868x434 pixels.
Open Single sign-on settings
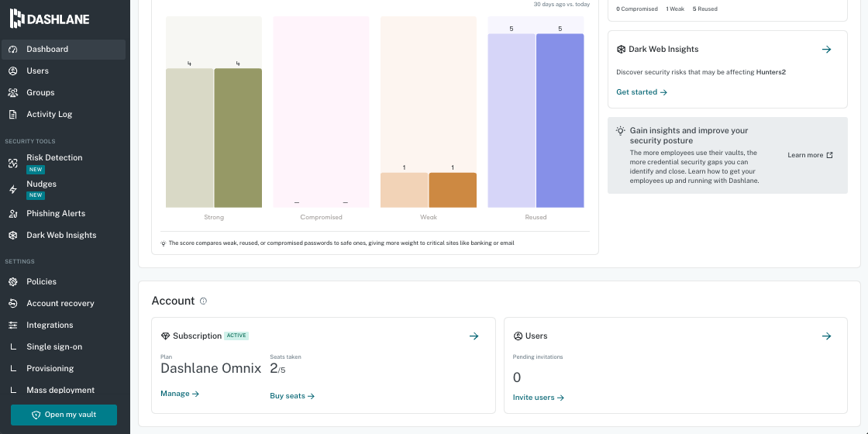click(x=64, y=346)
